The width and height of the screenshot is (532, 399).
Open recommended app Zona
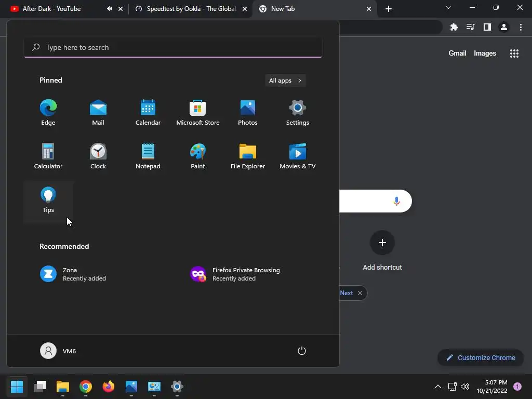[73, 274]
